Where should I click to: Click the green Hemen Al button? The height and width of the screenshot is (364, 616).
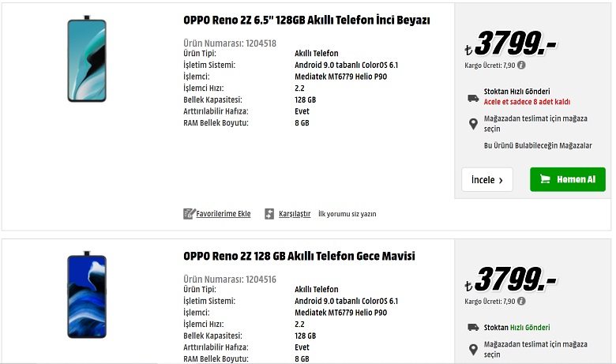568,179
